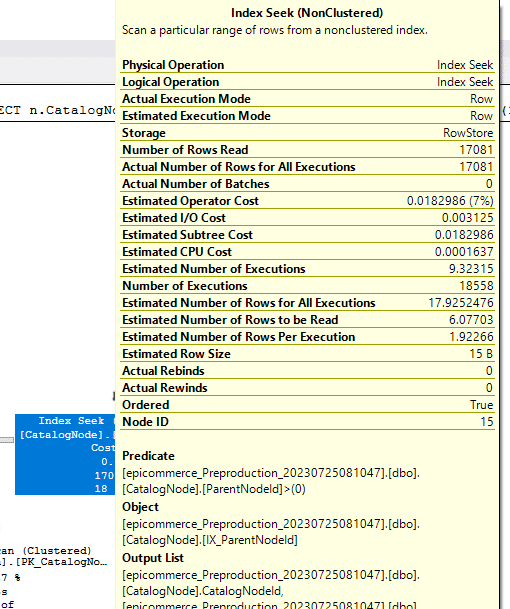Click the Logical Operation row label
The height and width of the screenshot is (609, 510).
tap(171, 82)
